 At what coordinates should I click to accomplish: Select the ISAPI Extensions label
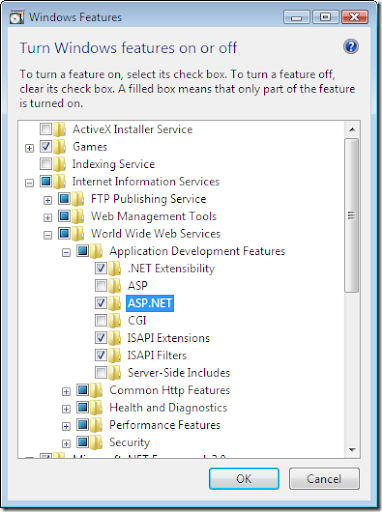click(169, 338)
